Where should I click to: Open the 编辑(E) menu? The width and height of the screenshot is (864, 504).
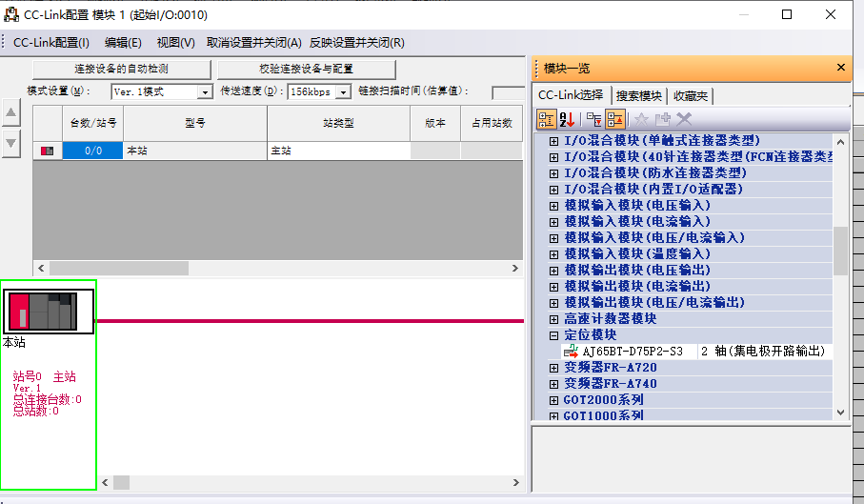(123, 43)
